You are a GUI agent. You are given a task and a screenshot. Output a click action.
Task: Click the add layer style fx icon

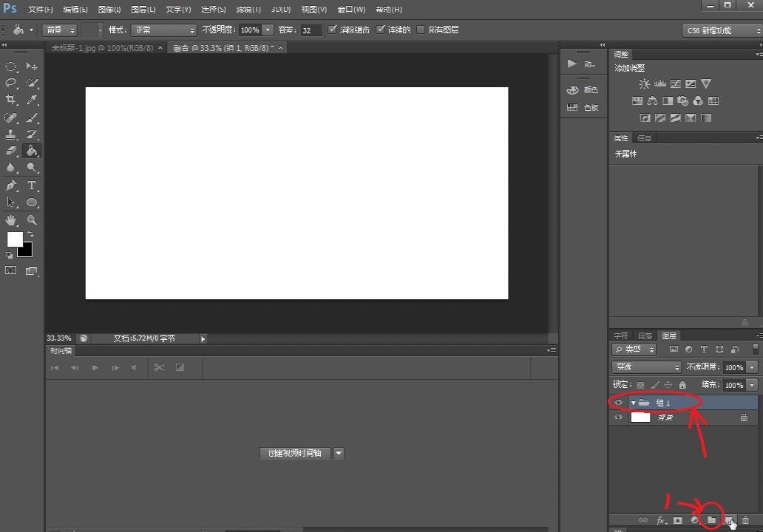pyautogui.click(x=661, y=520)
